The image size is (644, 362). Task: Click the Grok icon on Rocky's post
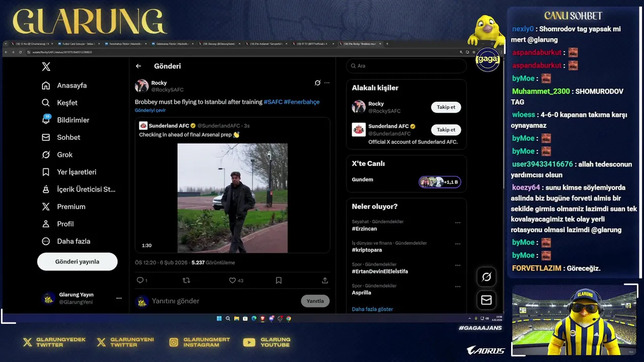[317, 82]
